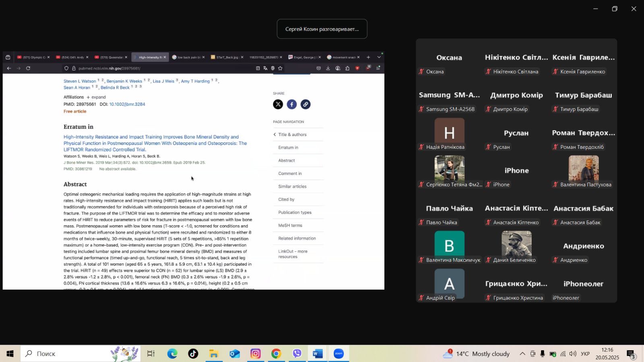Open the TikTok taskbar icon
The height and width of the screenshot is (362, 644).
click(193, 354)
